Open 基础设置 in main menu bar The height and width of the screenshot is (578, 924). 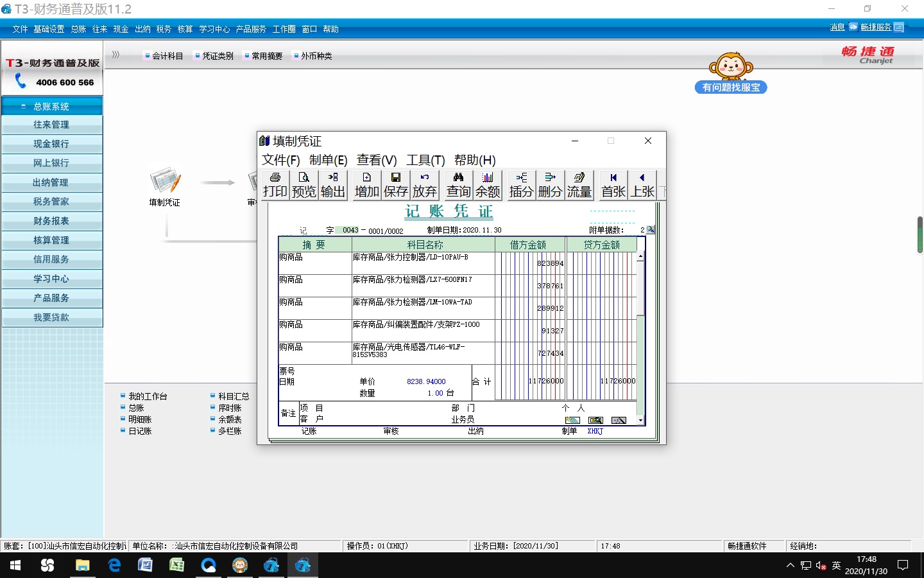pyautogui.click(x=49, y=29)
